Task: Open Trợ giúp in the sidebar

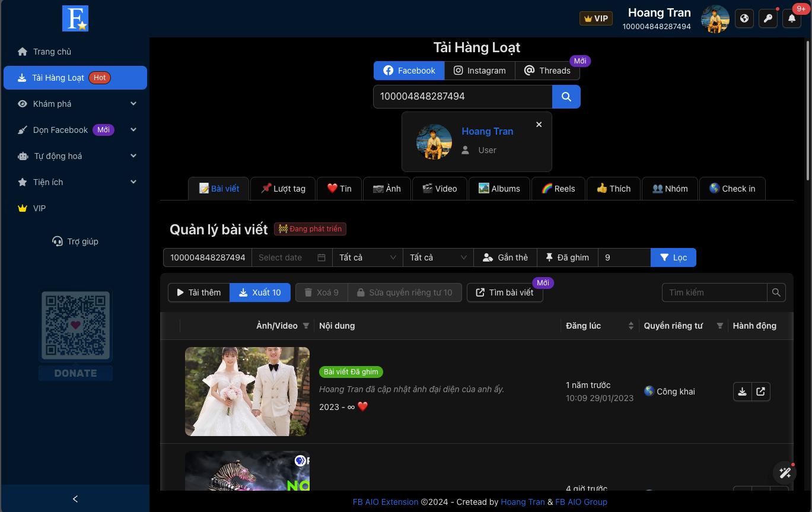Action: pos(75,241)
